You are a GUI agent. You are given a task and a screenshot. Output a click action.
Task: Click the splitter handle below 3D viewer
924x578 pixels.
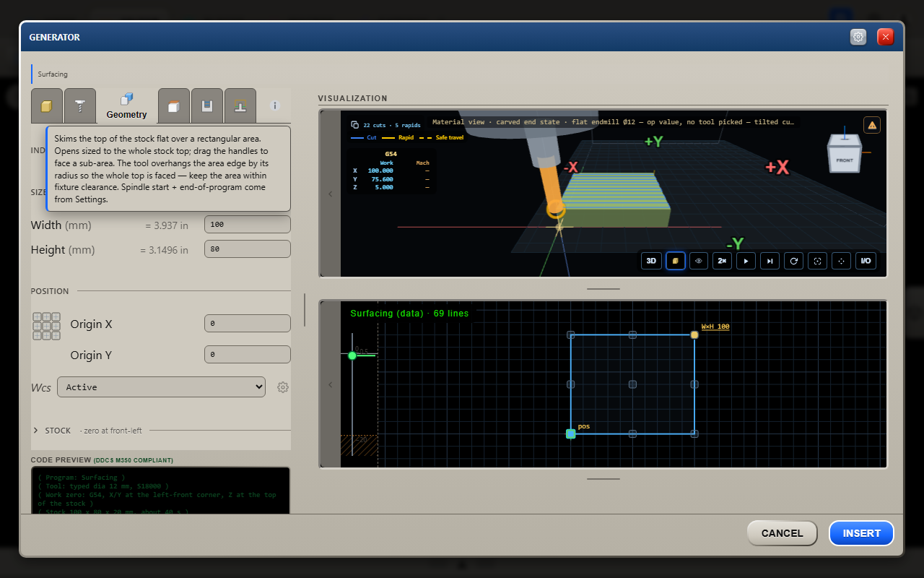pos(603,289)
